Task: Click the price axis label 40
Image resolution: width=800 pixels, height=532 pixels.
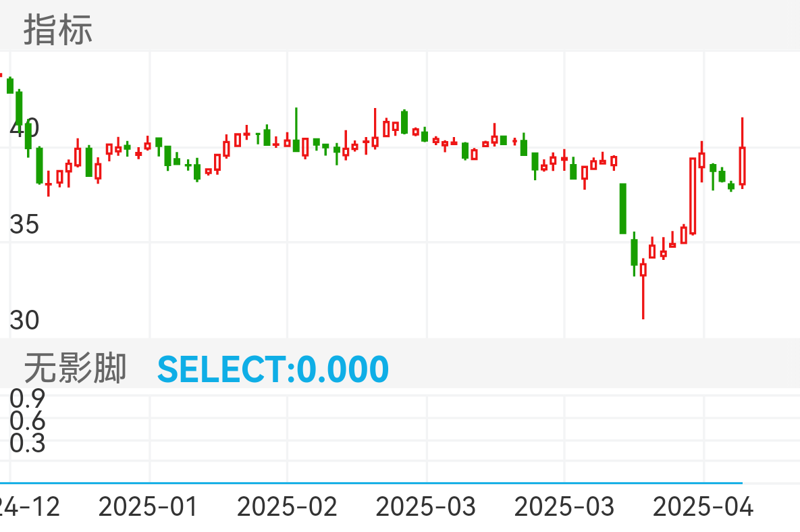Action: point(24,128)
